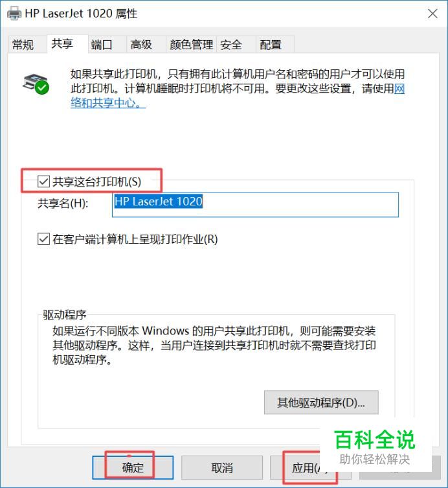The width and height of the screenshot is (448, 488).
Task: Click the printer with green checkmark icon
Action: (36, 84)
